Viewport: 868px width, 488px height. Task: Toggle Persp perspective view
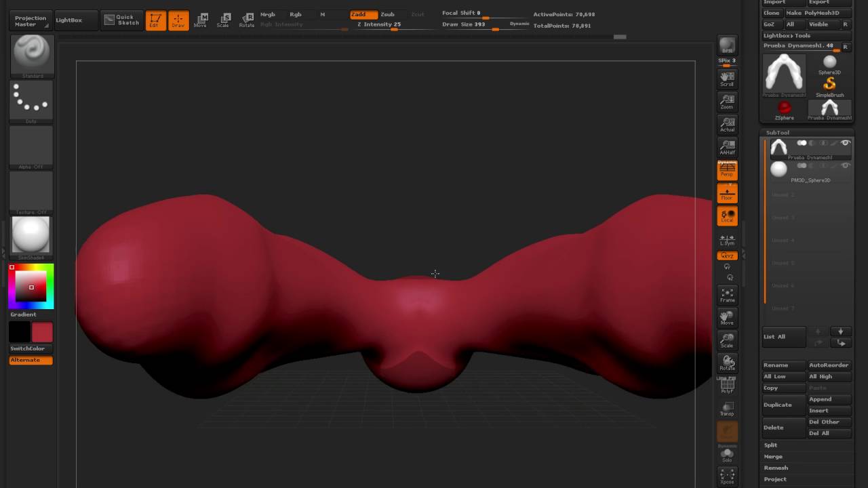727,171
